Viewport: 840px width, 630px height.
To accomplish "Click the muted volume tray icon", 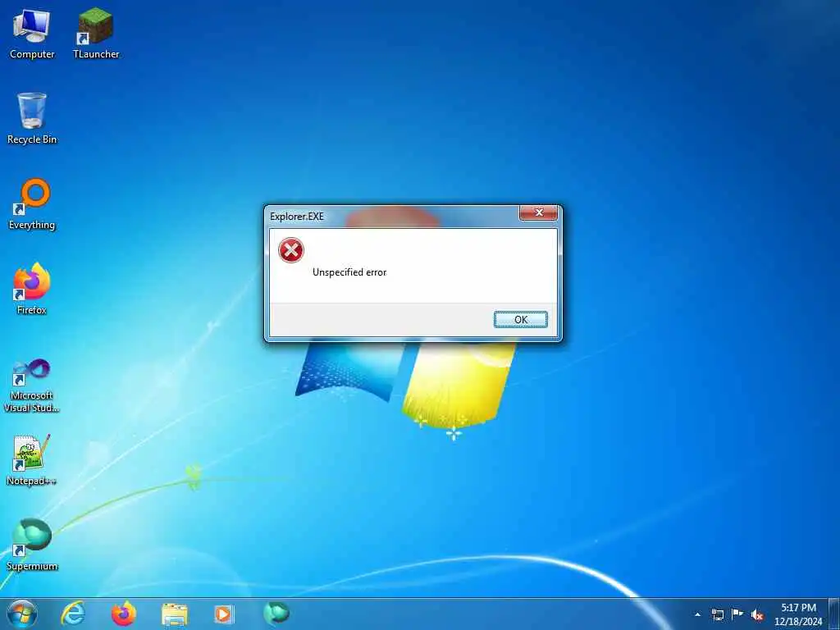I will pyautogui.click(x=757, y=614).
